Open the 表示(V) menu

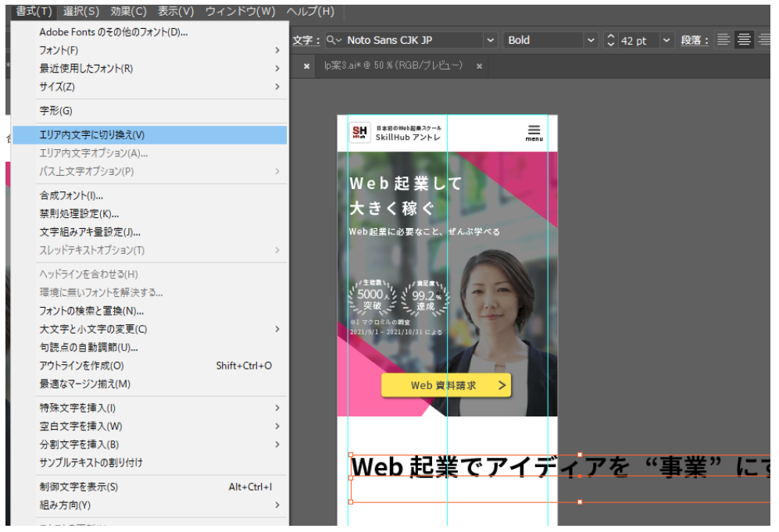tap(176, 12)
